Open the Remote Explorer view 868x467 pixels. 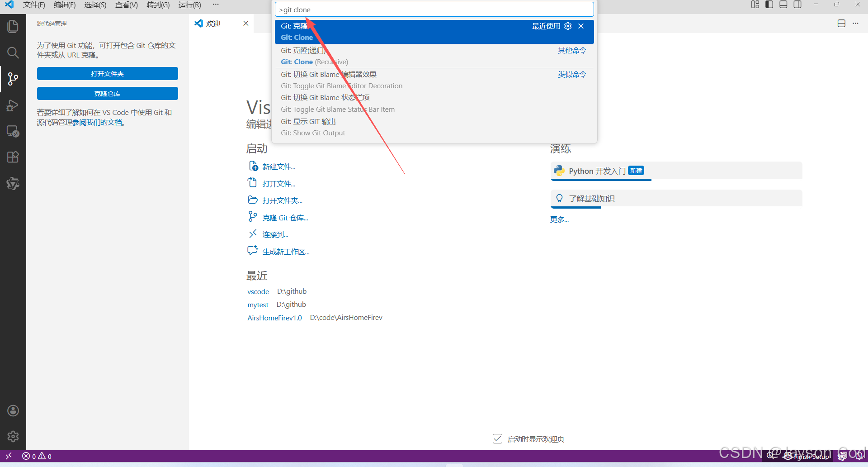coord(13,131)
